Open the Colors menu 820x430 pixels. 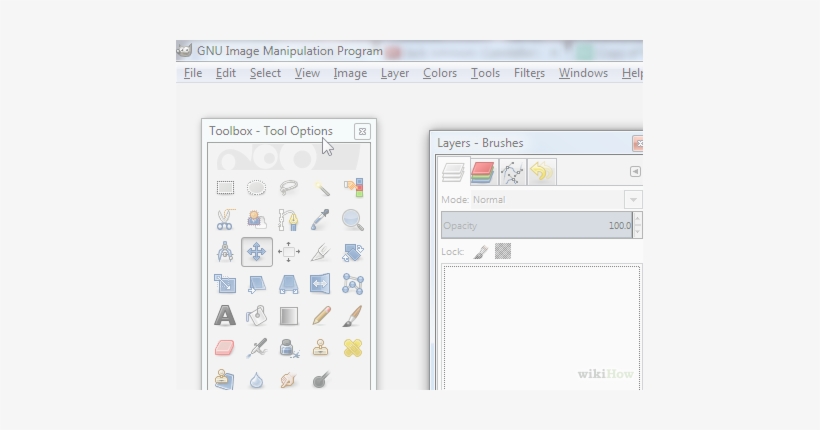(440, 73)
